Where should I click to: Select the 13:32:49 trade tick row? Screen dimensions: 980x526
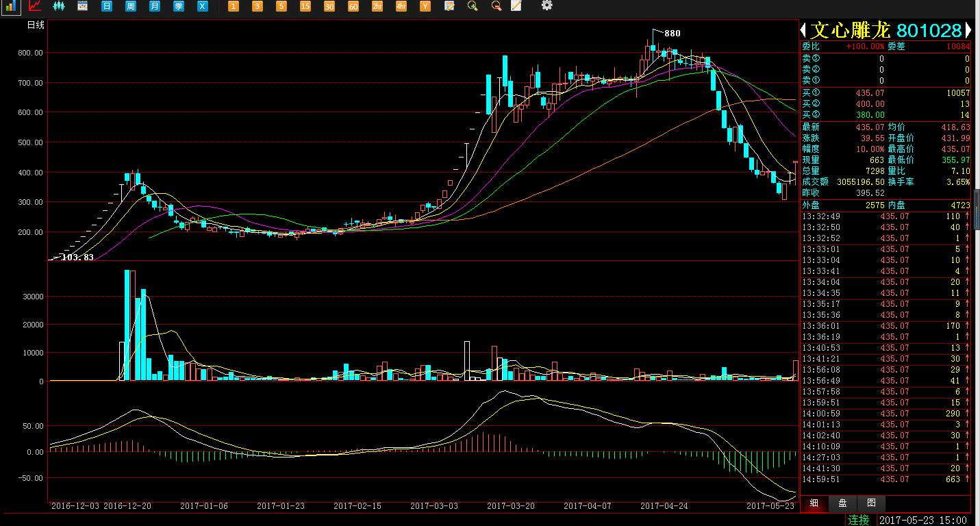click(x=885, y=216)
